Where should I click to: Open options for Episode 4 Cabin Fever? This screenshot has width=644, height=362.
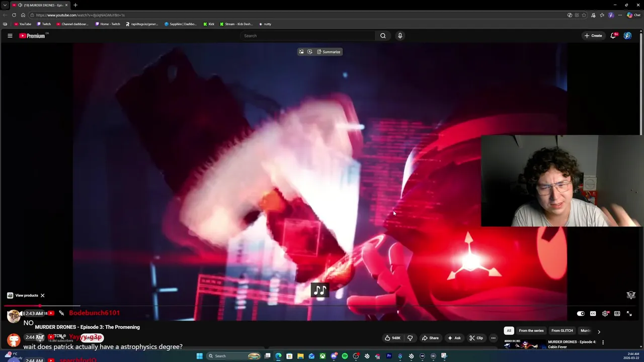pyautogui.click(x=603, y=342)
